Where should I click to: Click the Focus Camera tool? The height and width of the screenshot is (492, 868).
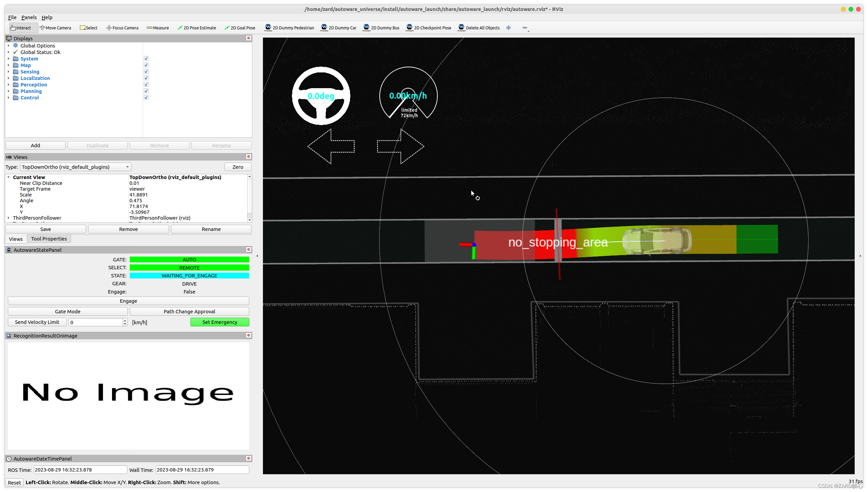[122, 28]
